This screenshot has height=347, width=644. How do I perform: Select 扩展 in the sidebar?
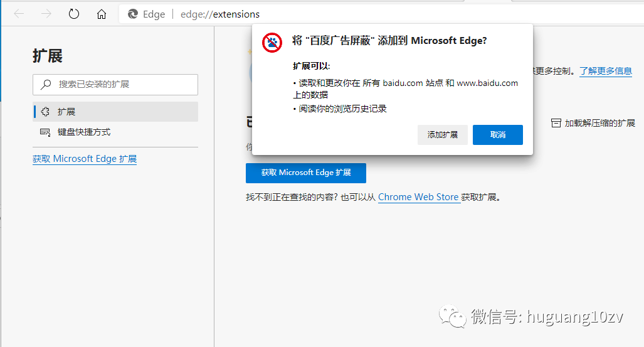[115, 112]
